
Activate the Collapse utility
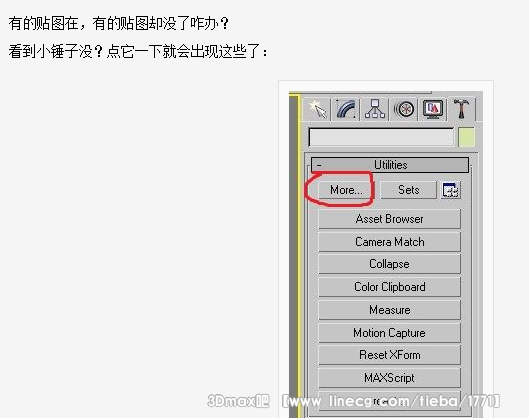pyautogui.click(x=389, y=264)
